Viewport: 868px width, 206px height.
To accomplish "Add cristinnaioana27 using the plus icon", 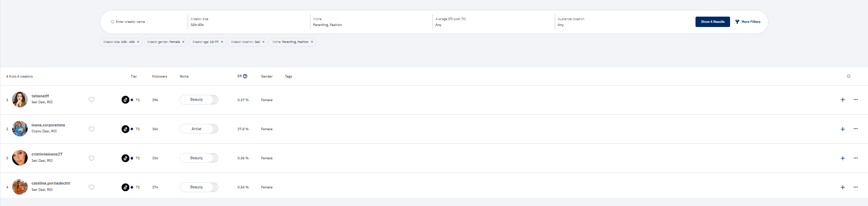I will pyautogui.click(x=842, y=158).
